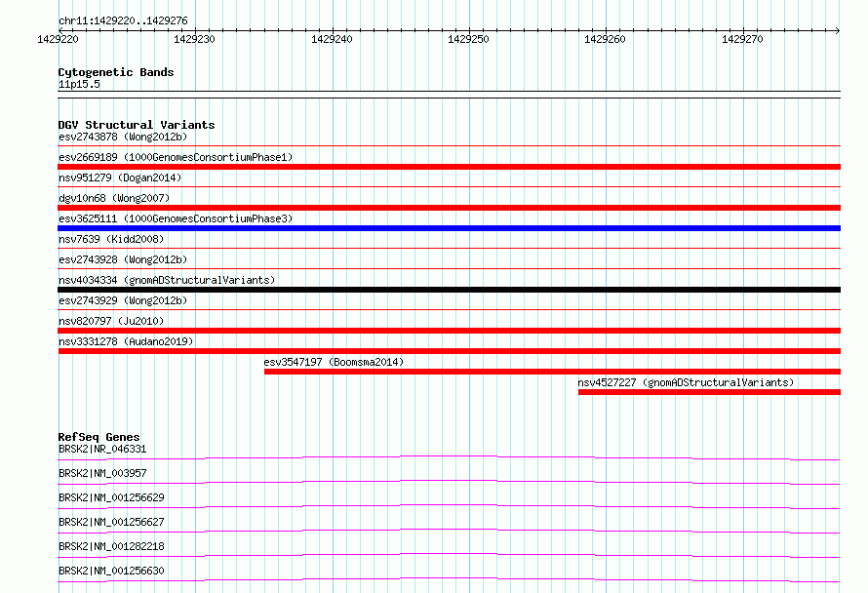Select the BRSK2|NM_001256630 transcript label
The height and width of the screenshot is (593, 868).
(111, 571)
